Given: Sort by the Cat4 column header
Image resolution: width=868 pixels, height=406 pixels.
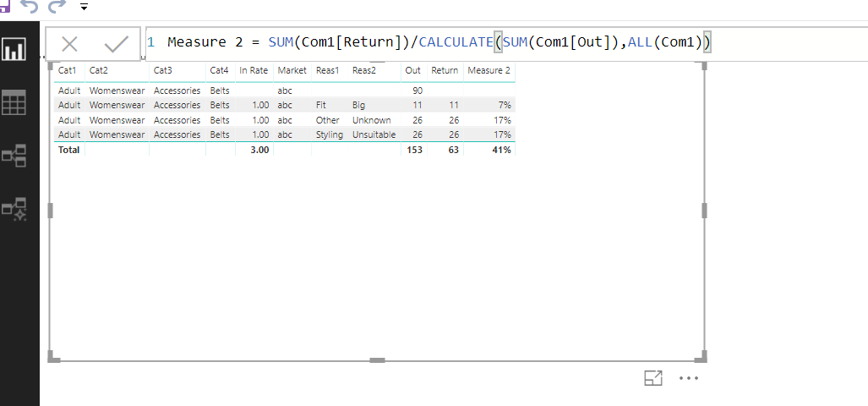Looking at the screenshot, I should 219,70.
